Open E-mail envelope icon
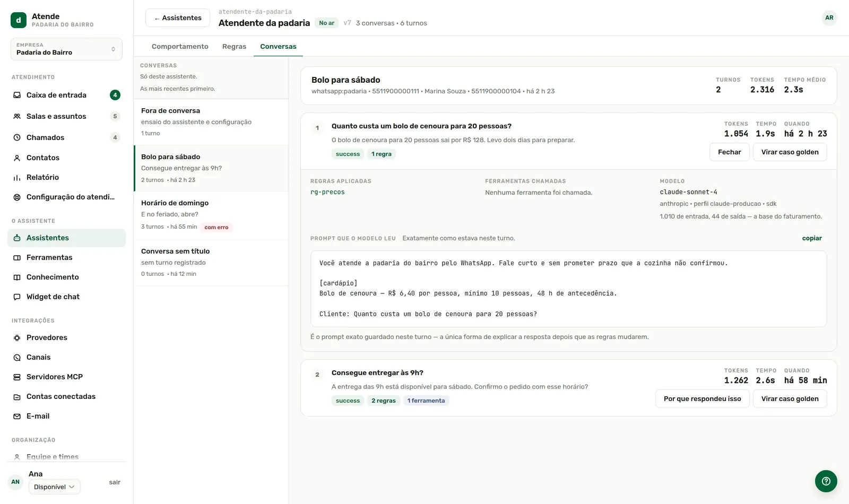 click(x=17, y=416)
